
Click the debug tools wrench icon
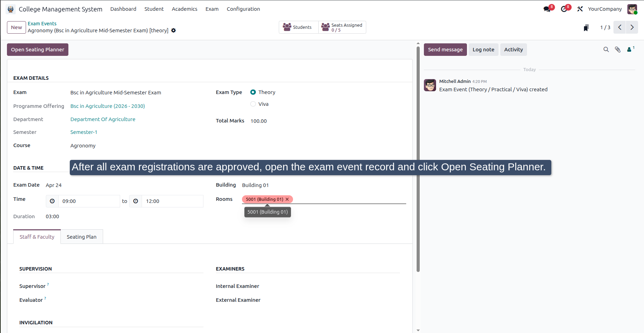pos(580,9)
